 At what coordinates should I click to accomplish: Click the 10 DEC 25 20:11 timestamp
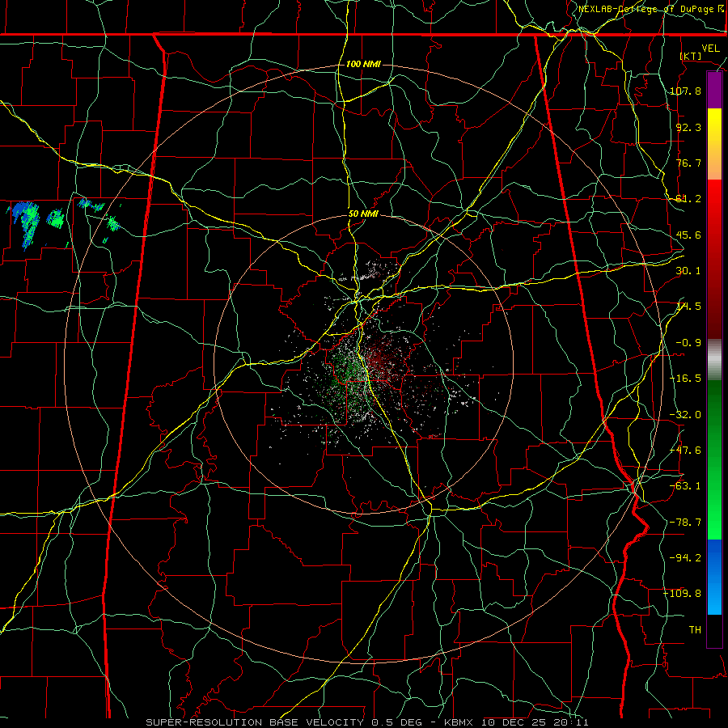click(535, 722)
